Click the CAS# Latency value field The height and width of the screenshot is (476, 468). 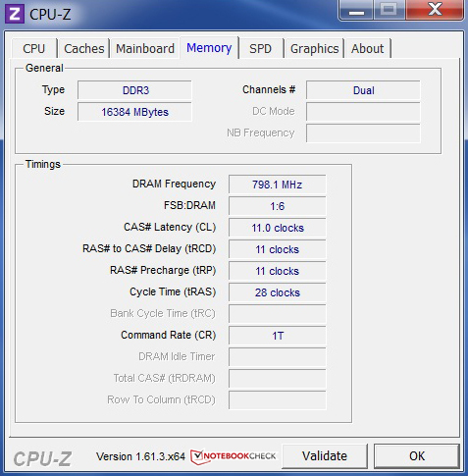(x=278, y=228)
